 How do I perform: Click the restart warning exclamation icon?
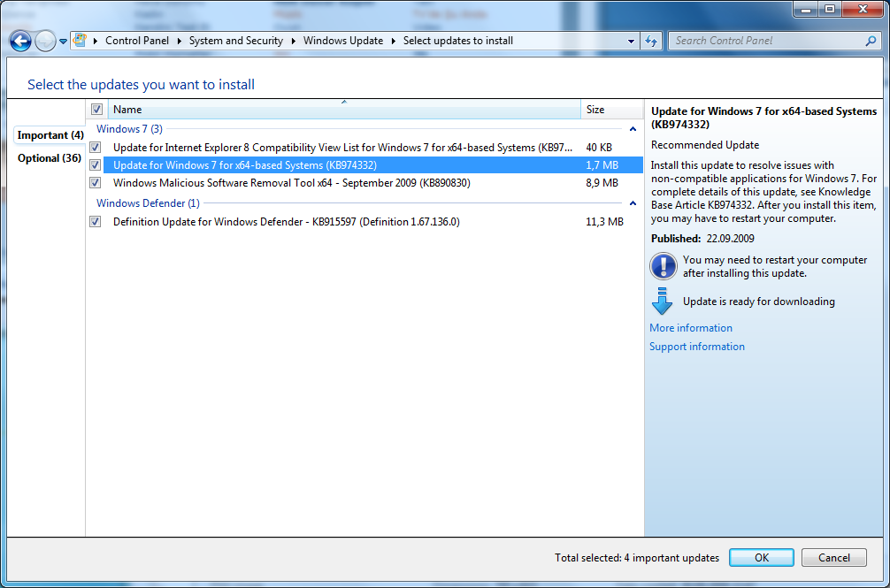(x=663, y=266)
